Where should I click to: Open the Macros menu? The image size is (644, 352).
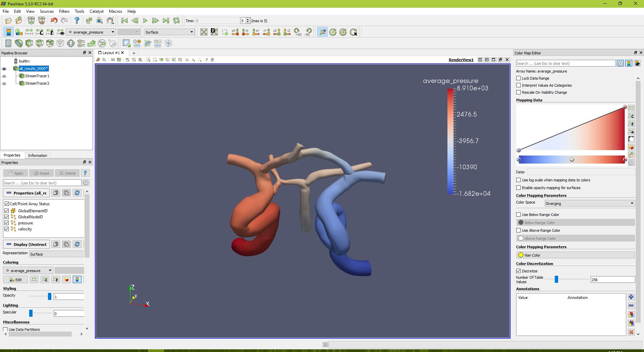click(x=115, y=11)
